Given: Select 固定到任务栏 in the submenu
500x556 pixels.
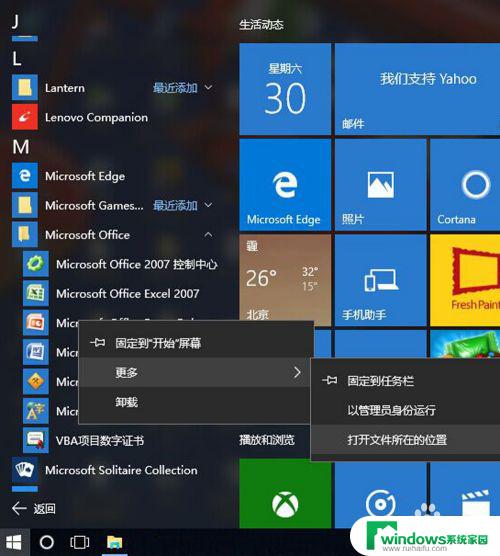Looking at the screenshot, I should click(x=406, y=381).
